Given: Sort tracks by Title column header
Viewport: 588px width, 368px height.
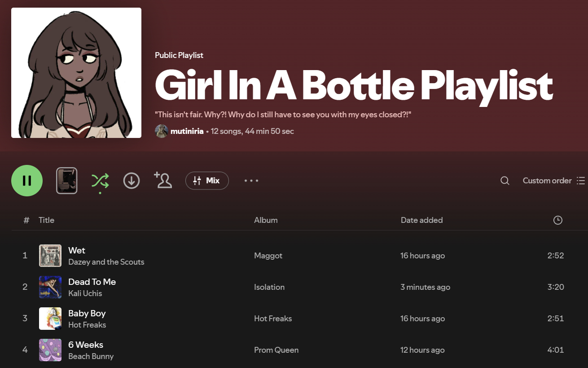Looking at the screenshot, I should point(46,220).
